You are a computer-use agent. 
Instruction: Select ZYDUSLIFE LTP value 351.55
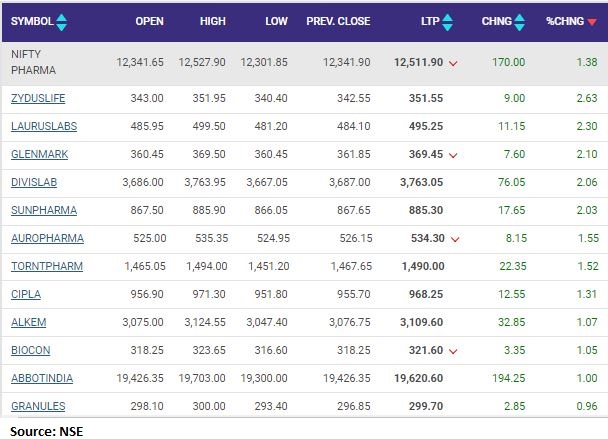426,98
